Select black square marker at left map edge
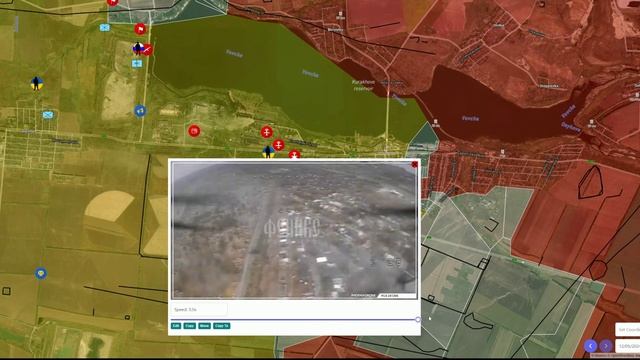Viewport: 640px width, 360px height. (6, 291)
